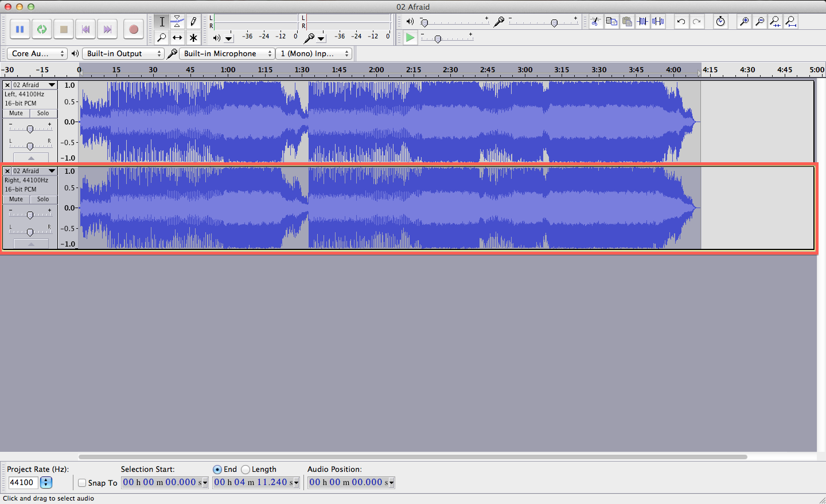Click the Undo arrow icon
Screen dimensions: 826x504
point(681,21)
